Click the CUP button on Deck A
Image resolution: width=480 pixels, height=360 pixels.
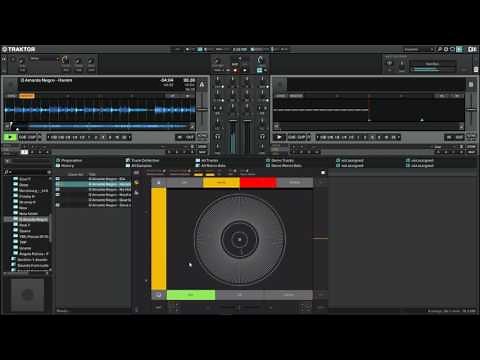click(32, 137)
